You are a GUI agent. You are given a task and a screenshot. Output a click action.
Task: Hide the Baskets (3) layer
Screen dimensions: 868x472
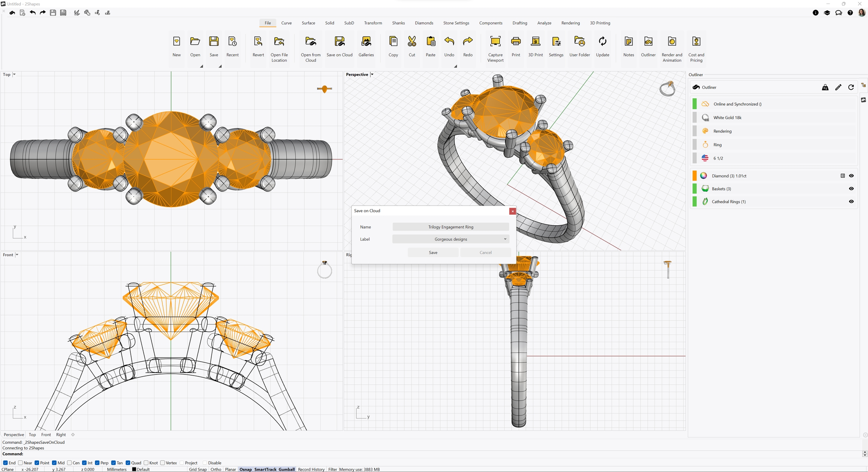pyautogui.click(x=851, y=189)
